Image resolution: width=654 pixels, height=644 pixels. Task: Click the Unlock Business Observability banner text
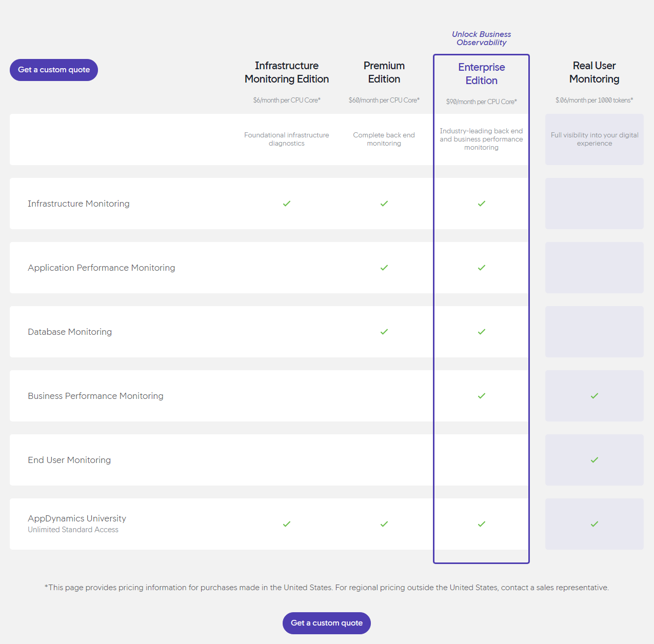tap(482, 38)
